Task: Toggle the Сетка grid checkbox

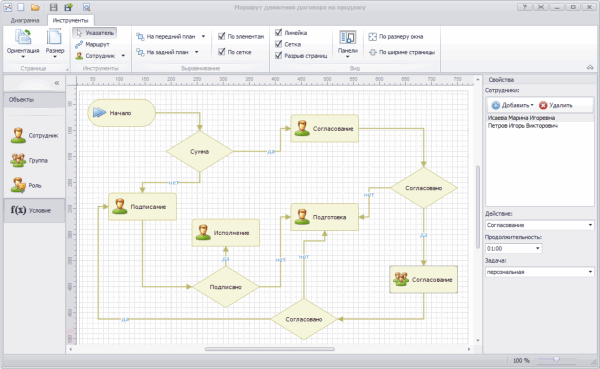Action: pyautogui.click(x=279, y=44)
